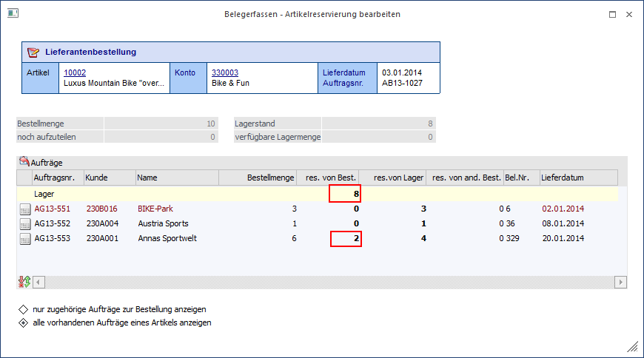This screenshot has width=644, height=358.
Task: Click the Aufträge panel header icon
Action: (x=24, y=161)
